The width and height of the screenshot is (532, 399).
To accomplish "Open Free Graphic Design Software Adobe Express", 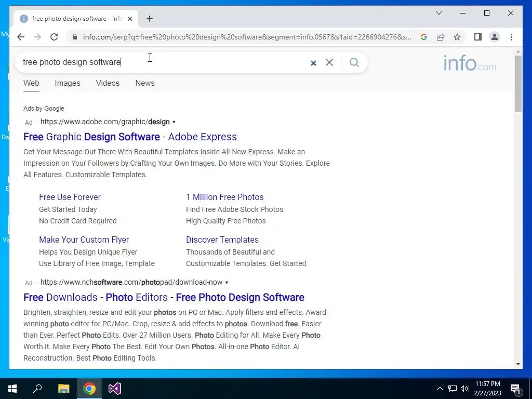I will (x=130, y=137).
